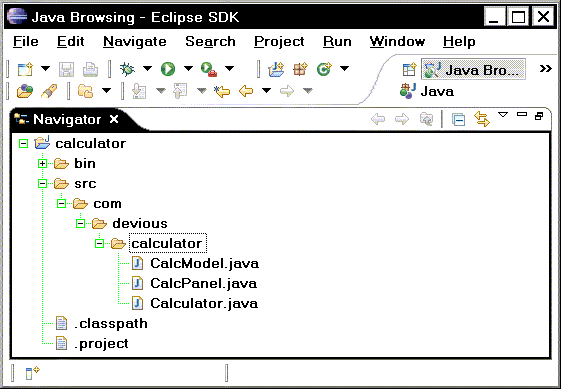561x389 pixels.
Task: Collapse the calculator project node
Action: click(23, 144)
